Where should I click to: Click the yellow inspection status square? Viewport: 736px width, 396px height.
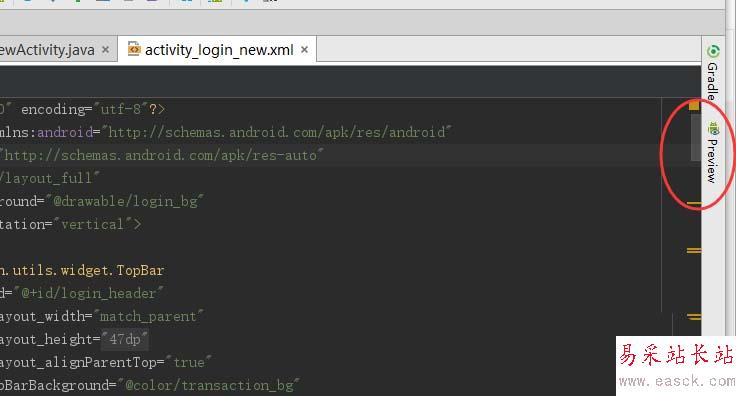(694, 106)
